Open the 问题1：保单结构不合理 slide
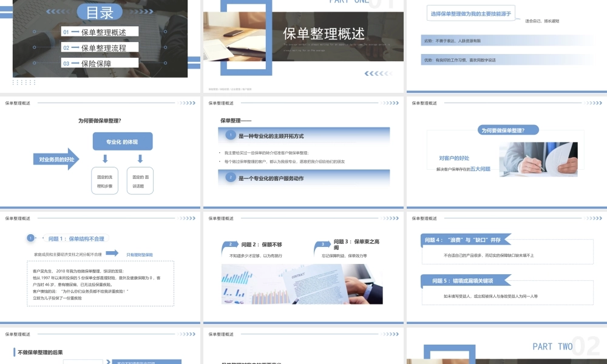 100,268
